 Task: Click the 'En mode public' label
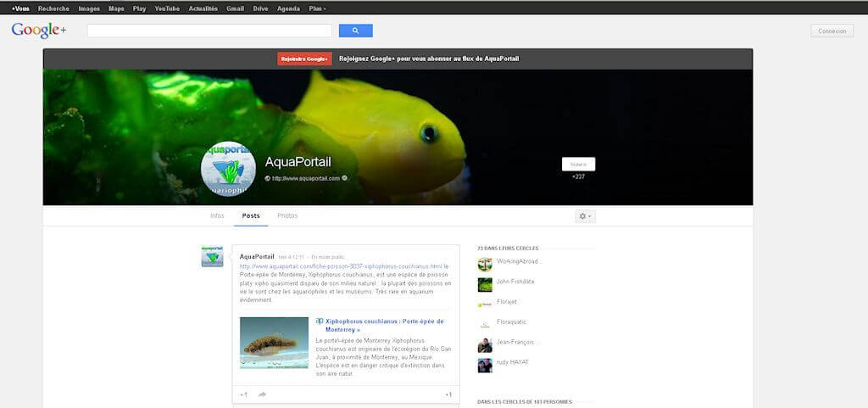(x=328, y=257)
